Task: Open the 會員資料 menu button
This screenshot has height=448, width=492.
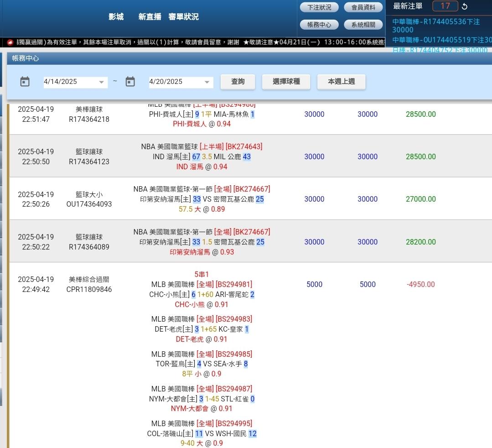Action: pyautogui.click(x=363, y=7)
